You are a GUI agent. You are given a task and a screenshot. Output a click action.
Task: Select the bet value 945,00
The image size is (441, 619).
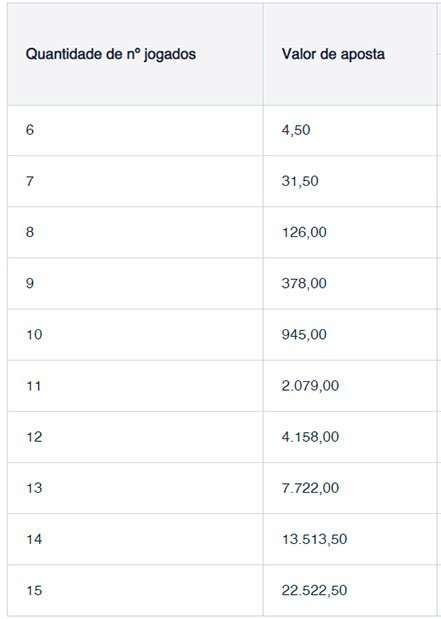[x=304, y=334]
